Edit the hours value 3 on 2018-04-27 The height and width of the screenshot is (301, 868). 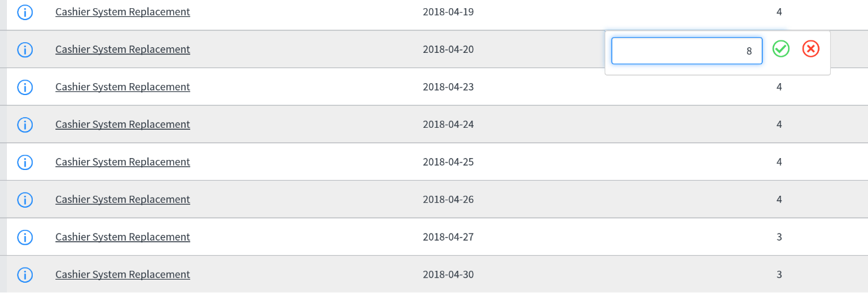click(779, 237)
